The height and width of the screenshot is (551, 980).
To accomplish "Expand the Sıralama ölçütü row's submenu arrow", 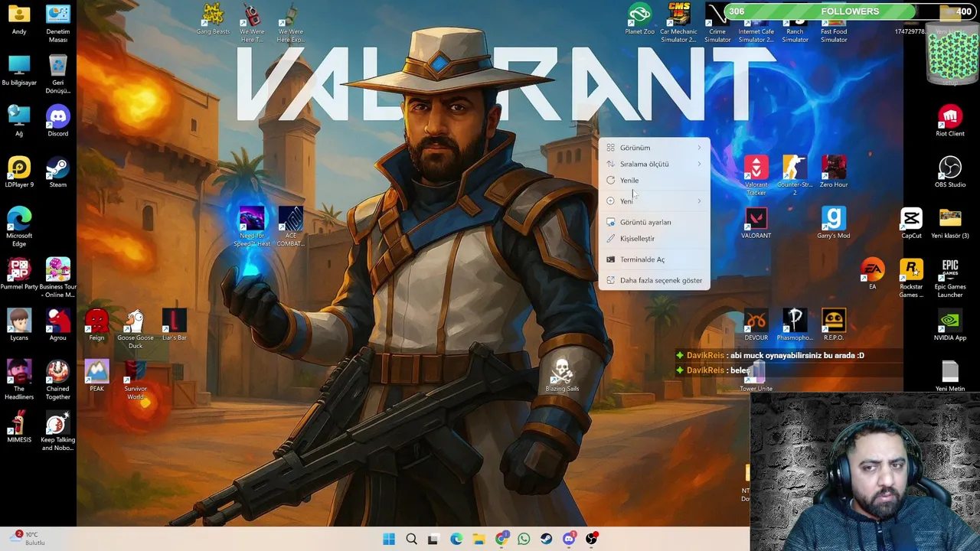I will 699,164.
